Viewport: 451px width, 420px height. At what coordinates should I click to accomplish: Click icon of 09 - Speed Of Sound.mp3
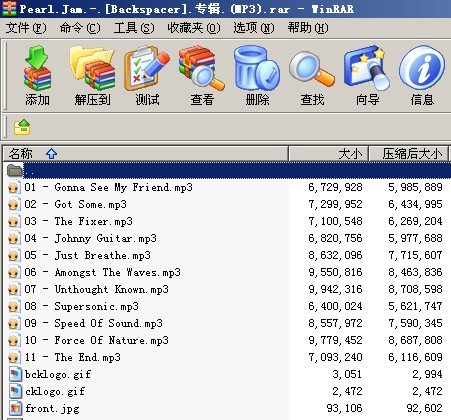click(x=13, y=323)
